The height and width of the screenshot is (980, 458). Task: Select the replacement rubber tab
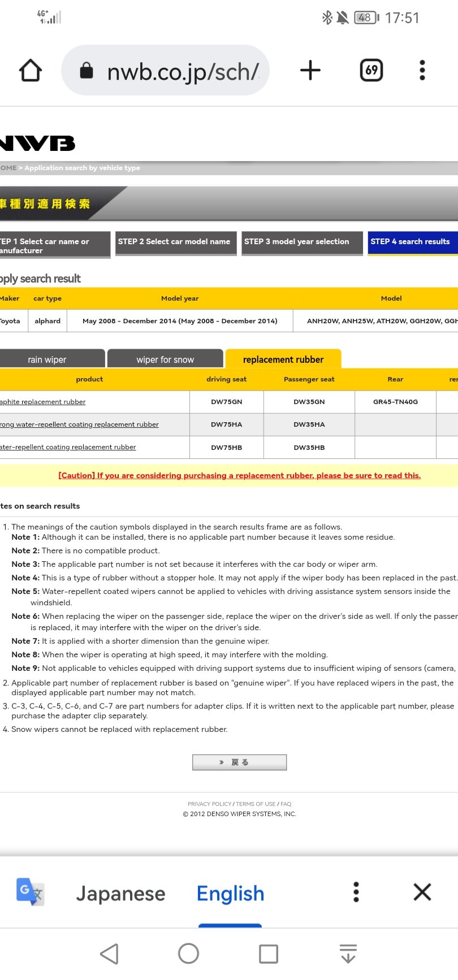(283, 359)
